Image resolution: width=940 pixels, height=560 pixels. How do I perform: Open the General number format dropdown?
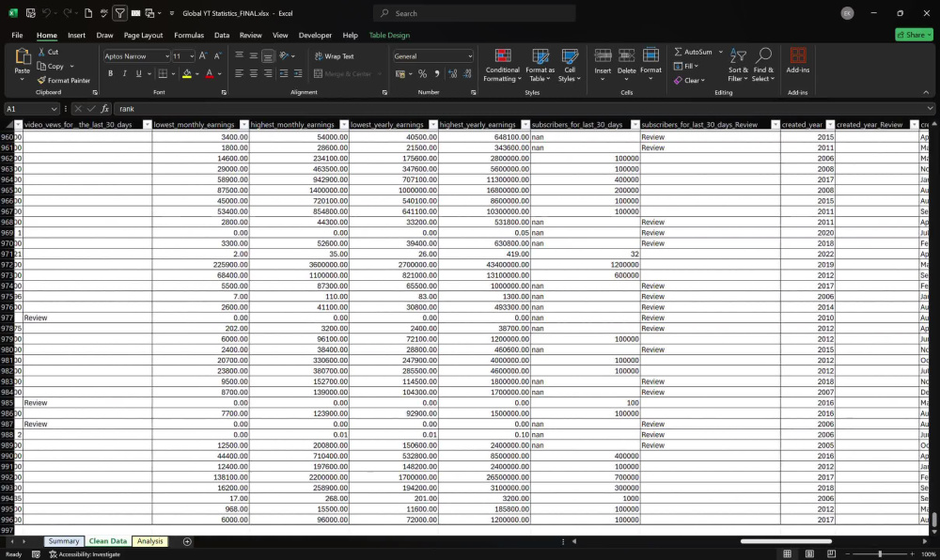click(470, 56)
